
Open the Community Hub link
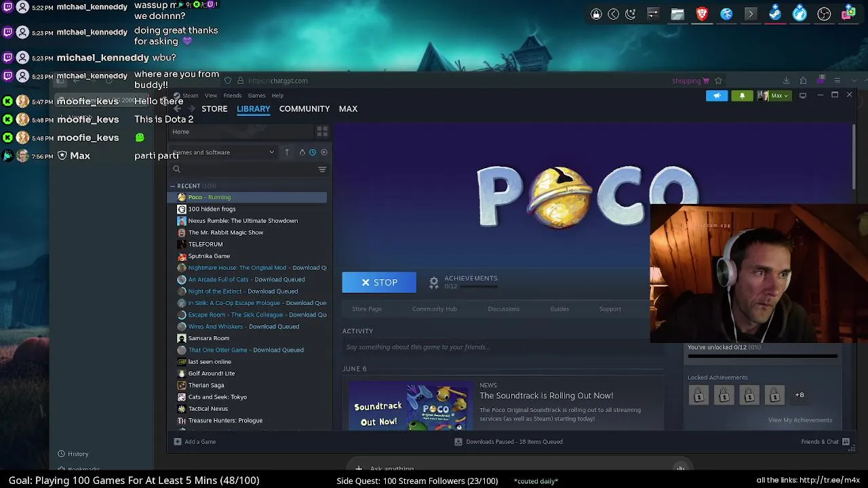(435, 309)
